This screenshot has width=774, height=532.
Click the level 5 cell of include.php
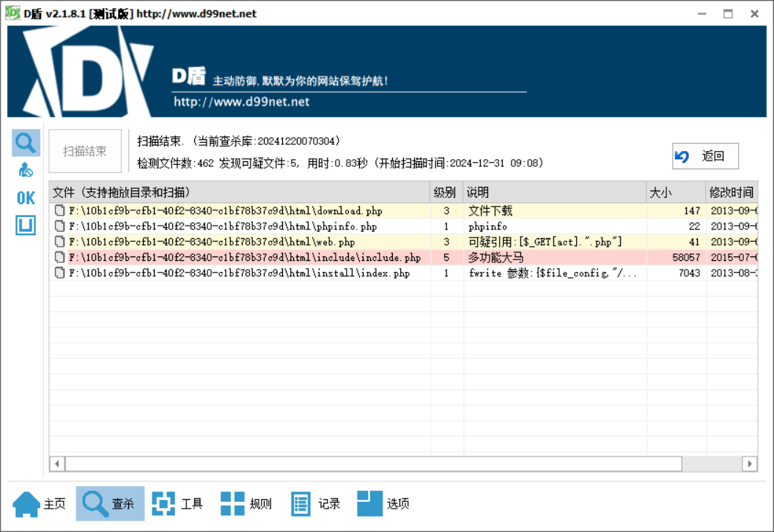point(446,257)
